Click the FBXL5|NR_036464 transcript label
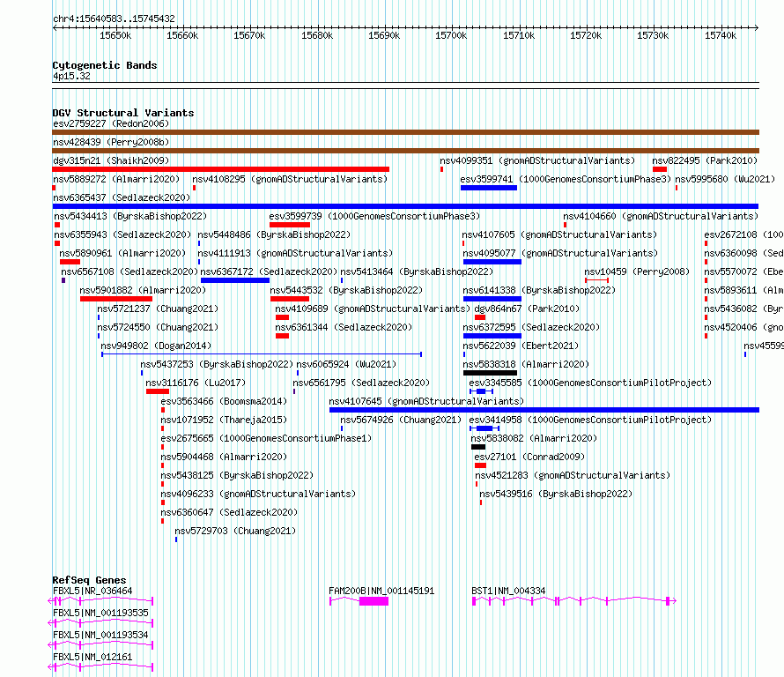Screen dimensions: 784x677 tap(92, 591)
